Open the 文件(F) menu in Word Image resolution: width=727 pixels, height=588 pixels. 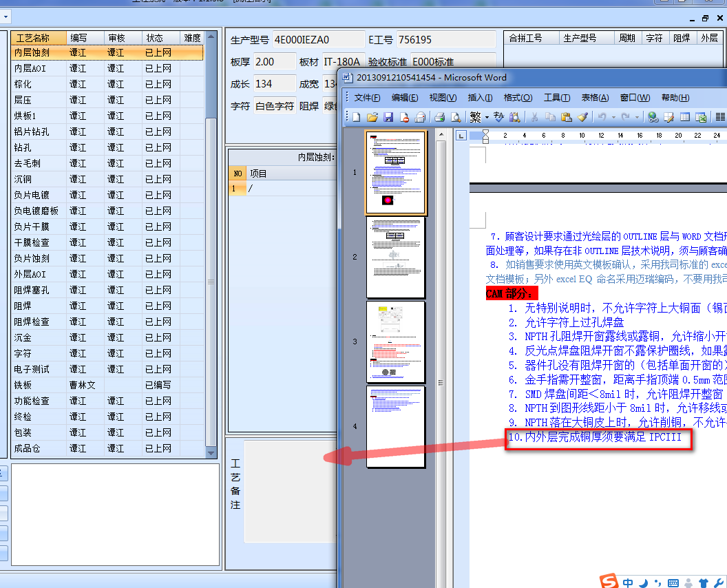coord(367,98)
